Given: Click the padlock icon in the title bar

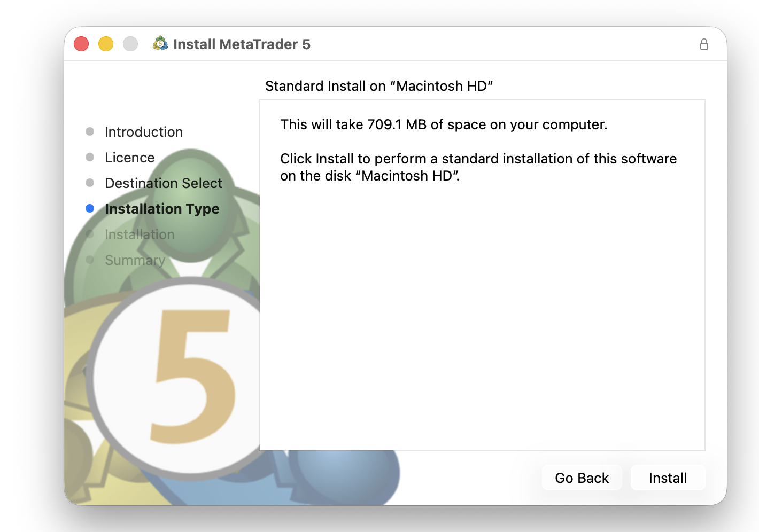Looking at the screenshot, I should click(704, 44).
